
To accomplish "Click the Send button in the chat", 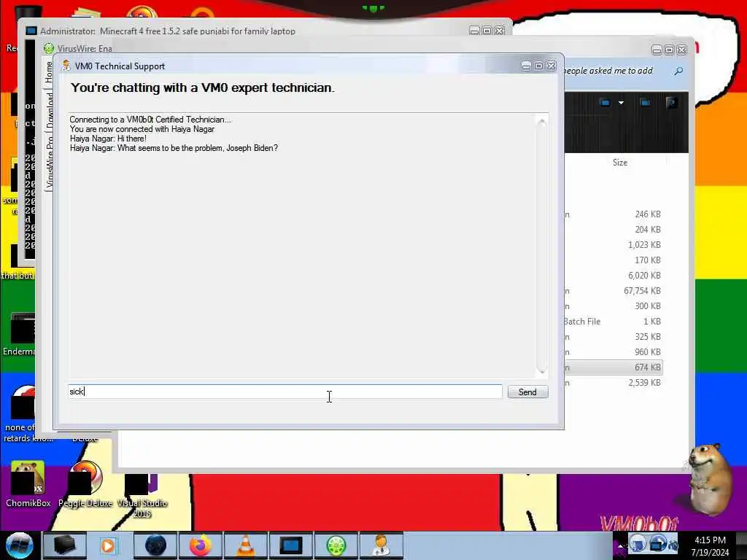I will pos(527,392).
